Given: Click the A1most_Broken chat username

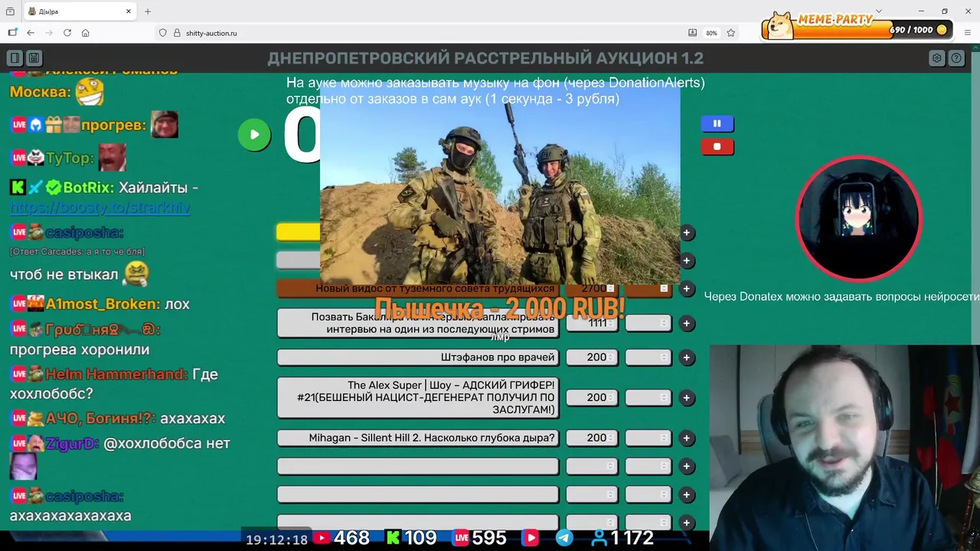Looking at the screenshot, I should pos(103,304).
